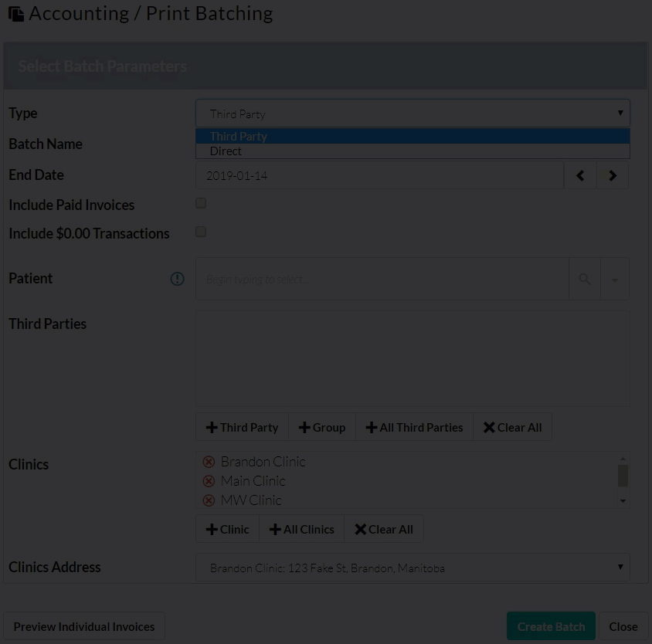Choose Direct option in Type list
Viewport: 652px width, 644px height.
pos(413,151)
